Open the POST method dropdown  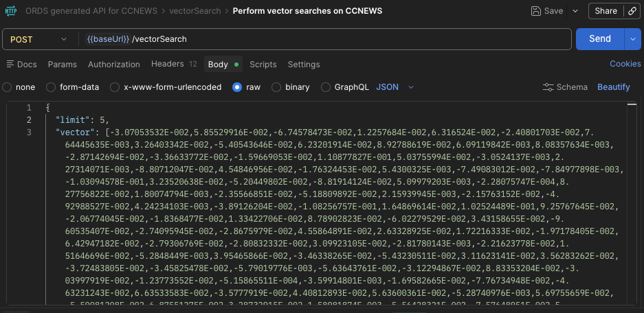pyautogui.click(x=39, y=39)
